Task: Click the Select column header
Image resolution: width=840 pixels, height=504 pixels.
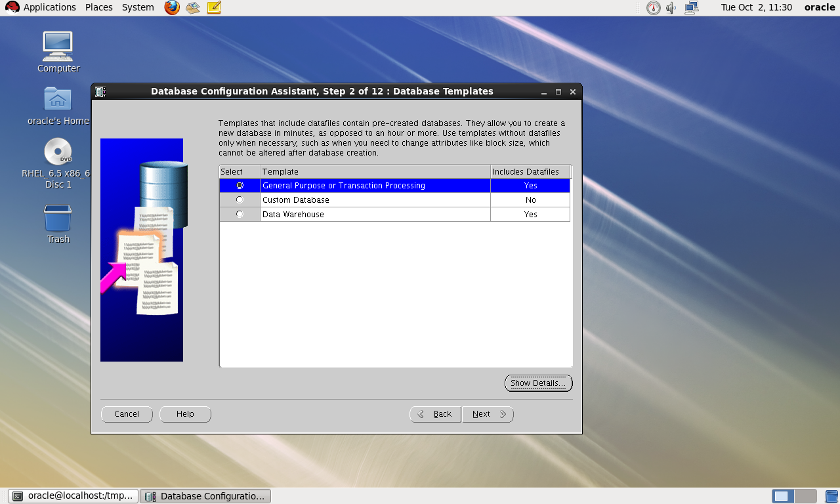Action: (x=240, y=172)
